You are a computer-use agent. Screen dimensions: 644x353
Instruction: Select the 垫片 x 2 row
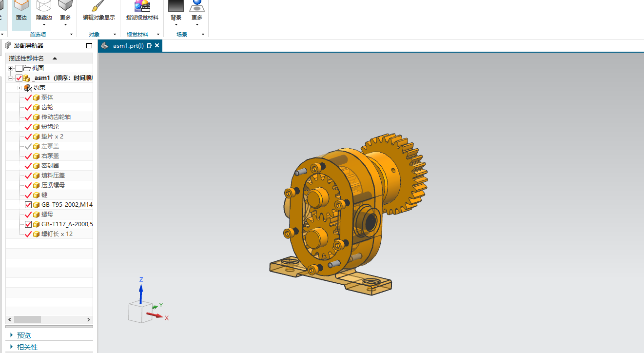pos(49,137)
